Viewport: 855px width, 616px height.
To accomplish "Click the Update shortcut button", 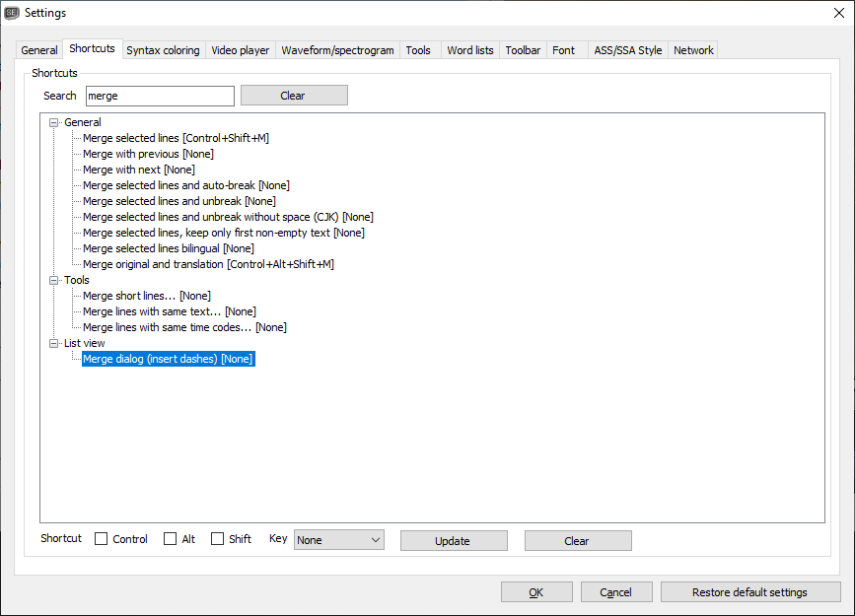I will pos(454,541).
